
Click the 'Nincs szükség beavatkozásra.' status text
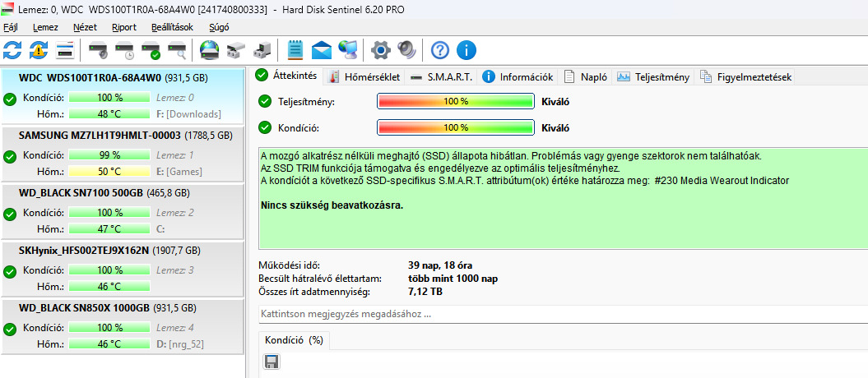332,205
